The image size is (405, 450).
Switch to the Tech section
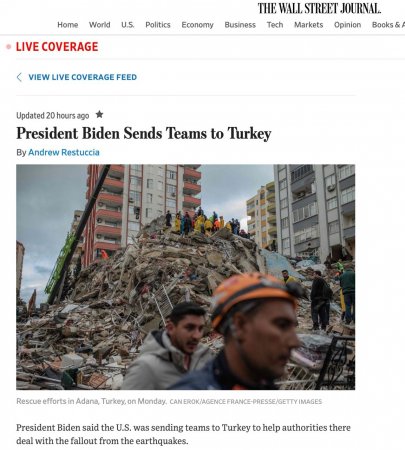click(275, 25)
